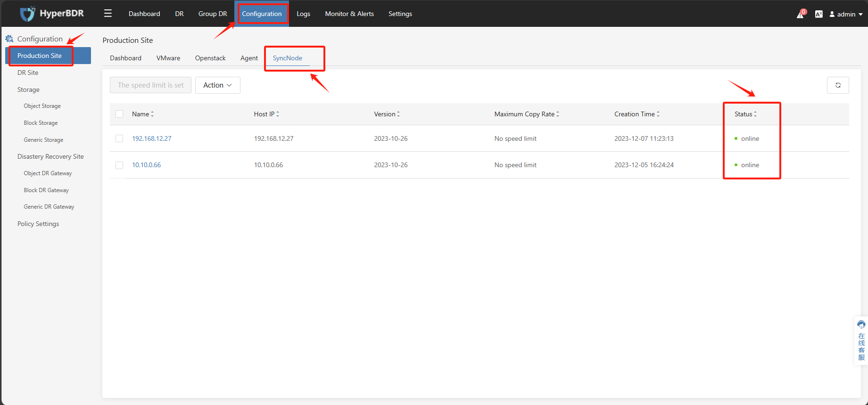The image size is (868, 405).
Task: Click 'No speed limit' in 192.168.12.27 row
Action: pos(515,138)
